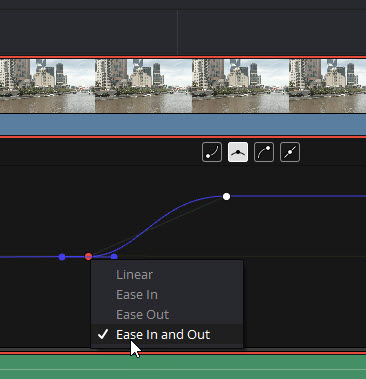Select the red keyframe on the curve
The width and height of the screenshot is (366, 379).
tap(88, 256)
